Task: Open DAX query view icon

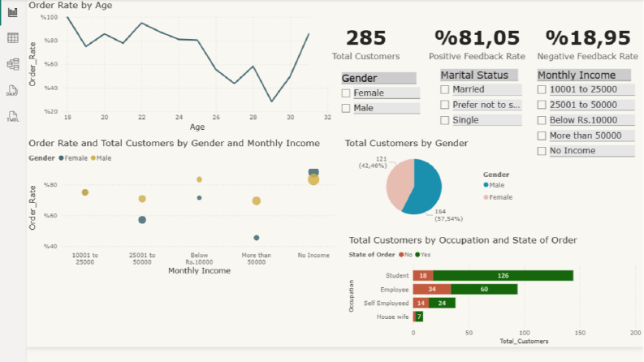Action: click(12, 91)
